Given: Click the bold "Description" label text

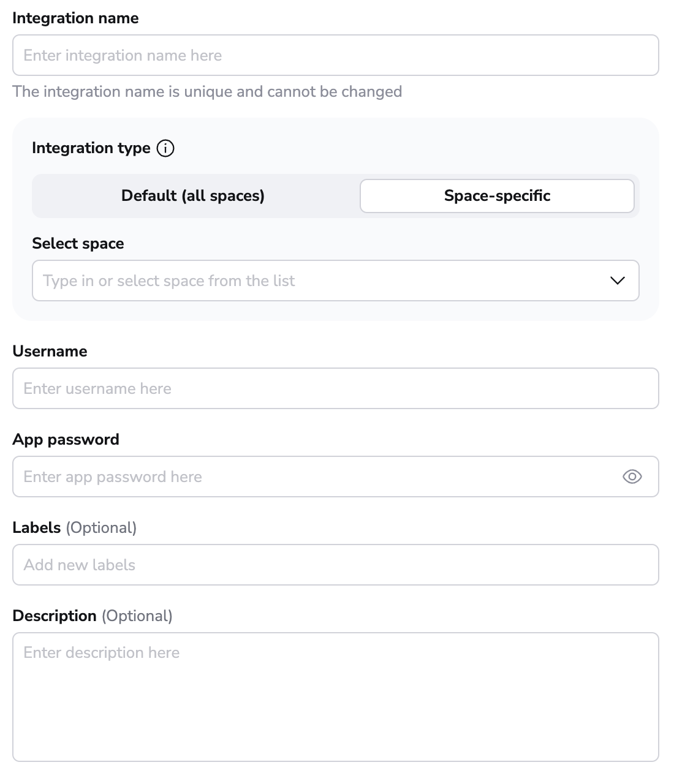Looking at the screenshot, I should (x=55, y=616).
